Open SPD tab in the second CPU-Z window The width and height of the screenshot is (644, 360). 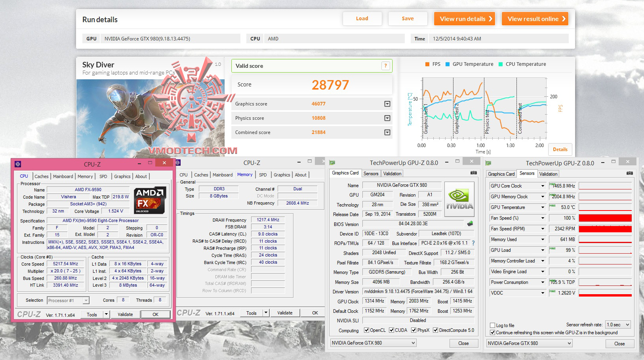point(263,175)
